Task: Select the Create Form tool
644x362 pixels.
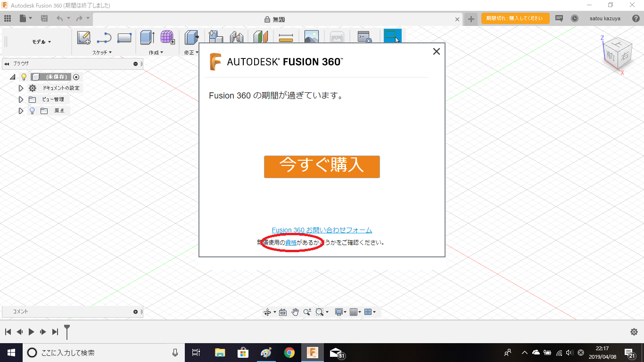Action: click(168, 38)
